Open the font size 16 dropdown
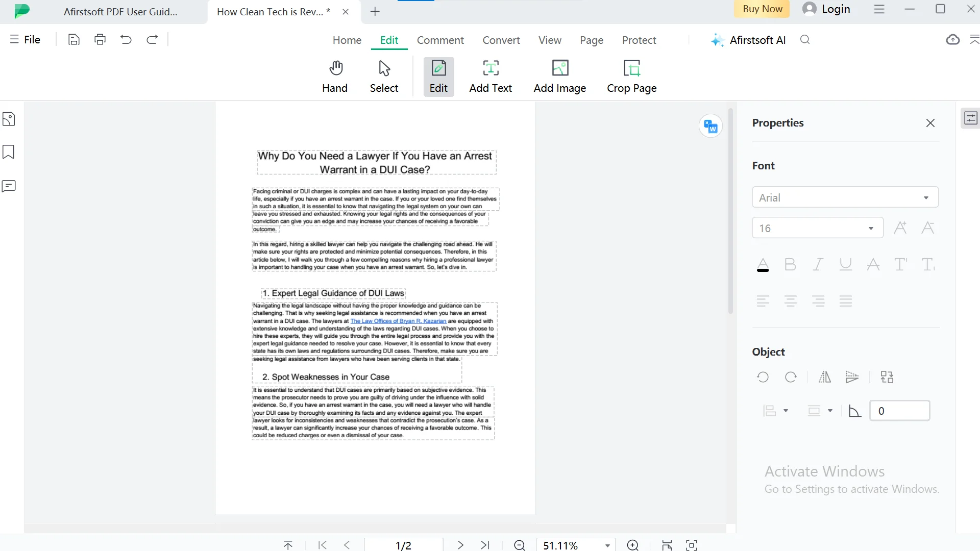The height and width of the screenshot is (551, 980). tap(818, 228)
